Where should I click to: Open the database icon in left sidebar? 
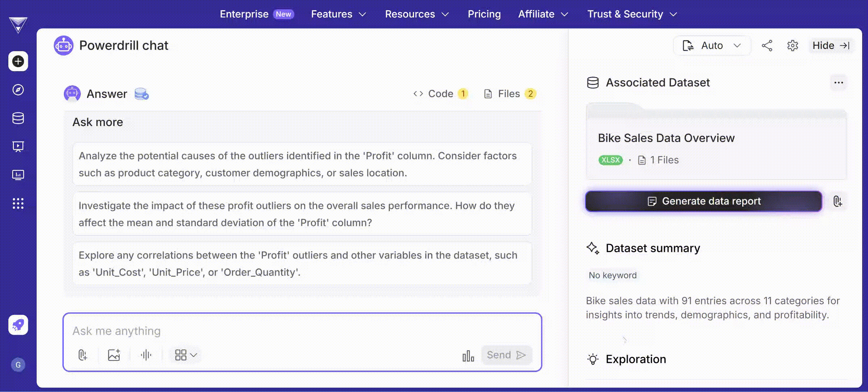(x=18, y=118)
